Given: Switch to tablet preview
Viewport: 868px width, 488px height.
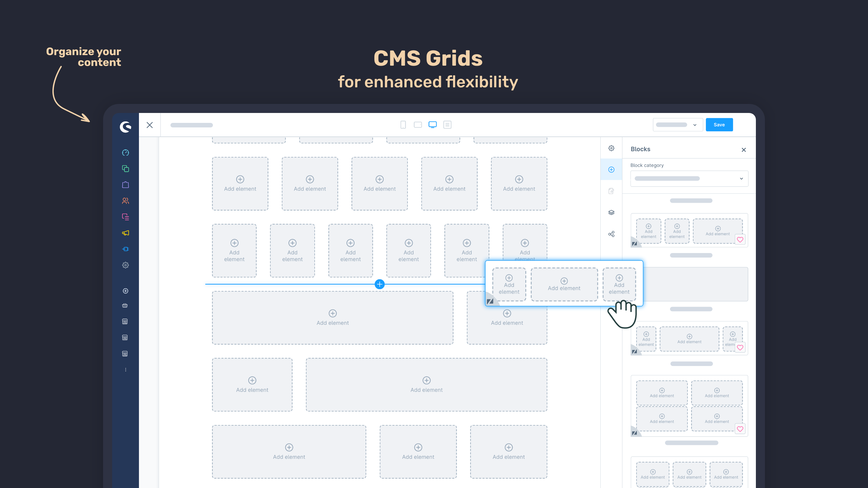Looking at the screenshot, I should pyautogui.click(x=418, y=125).
